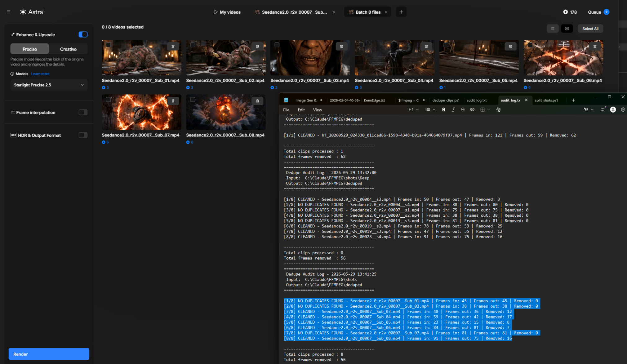Screen dimensions: 627x364
Task: Switch to the KeenEdge.txt Notepad tab
Action: pyautogui.click(x=374, y=100)
